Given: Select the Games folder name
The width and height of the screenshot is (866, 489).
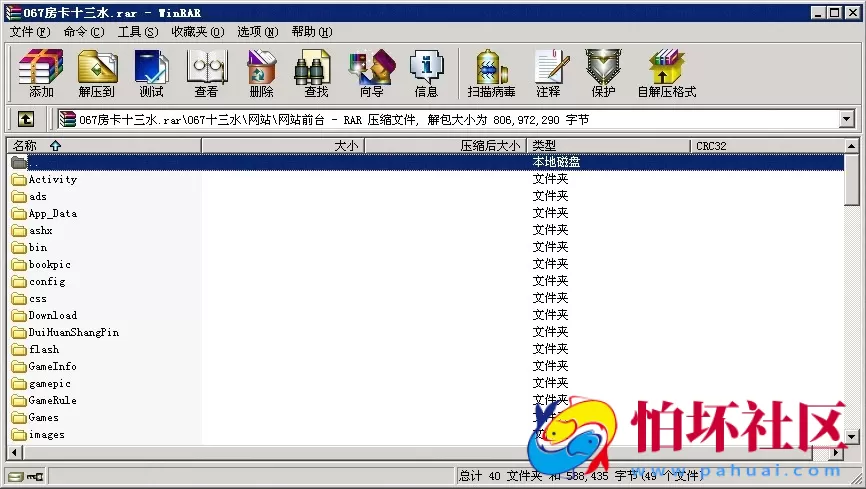Looking at the screenshot, I should (x=44, y=418).
